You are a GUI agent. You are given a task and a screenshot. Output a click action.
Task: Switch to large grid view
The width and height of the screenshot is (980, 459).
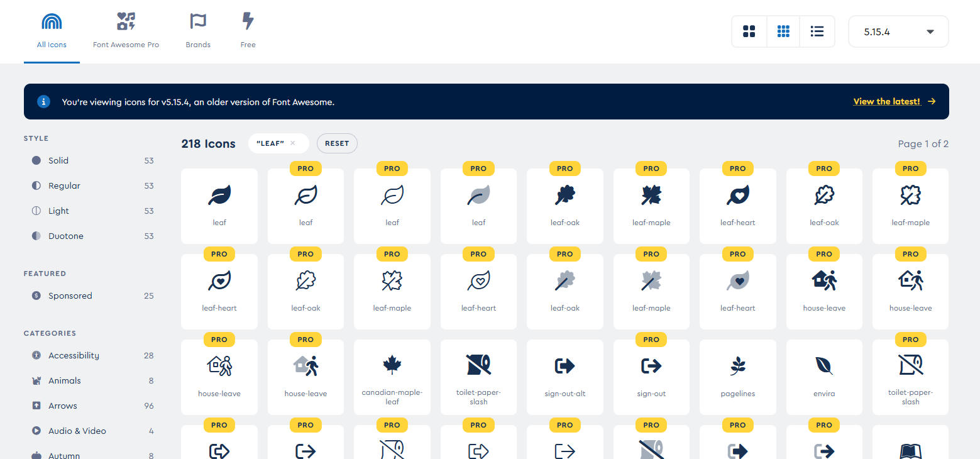(749, 31)
